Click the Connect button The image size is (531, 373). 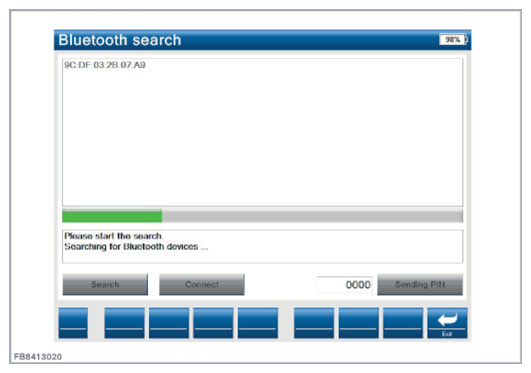point(202,284)
